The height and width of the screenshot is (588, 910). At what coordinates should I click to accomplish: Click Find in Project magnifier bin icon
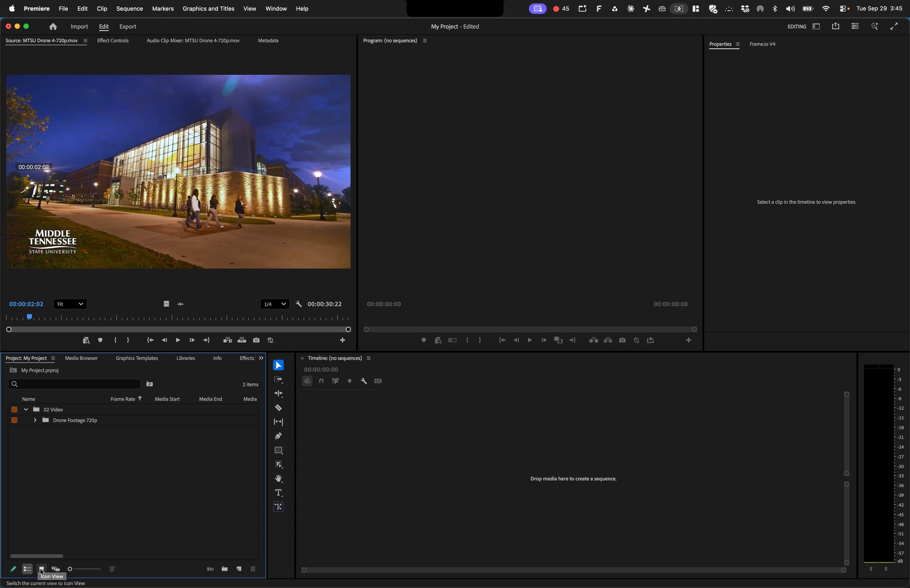tap(149, 384)
